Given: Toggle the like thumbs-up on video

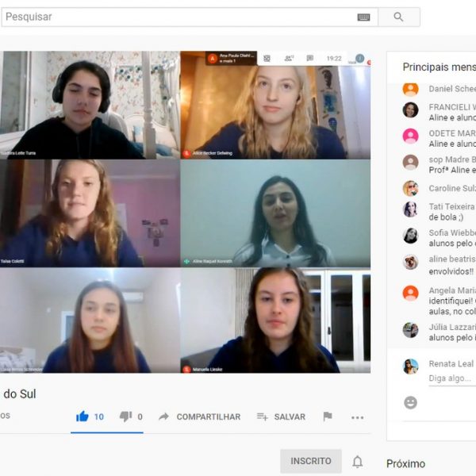Looking at the screenshot, I should click(x=83, y=416).
